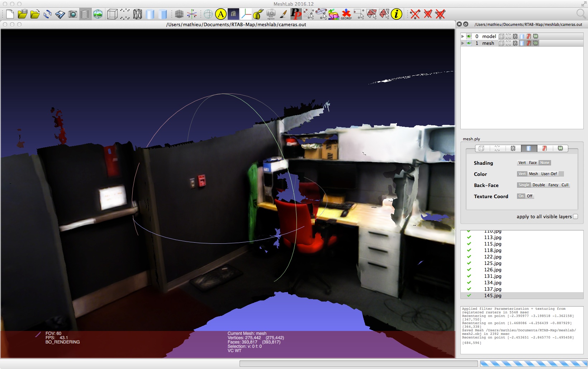Toggle the Bounding Box render mode

click(x=112, y=14)
